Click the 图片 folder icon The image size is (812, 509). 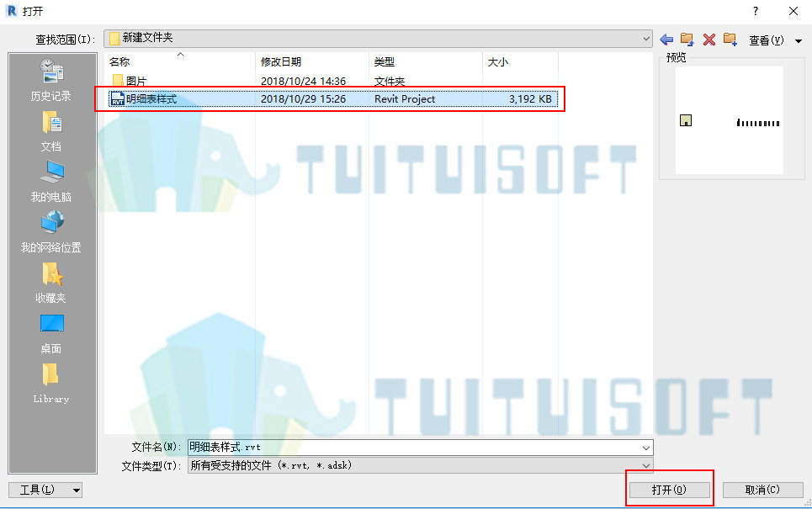coord(118,81)
